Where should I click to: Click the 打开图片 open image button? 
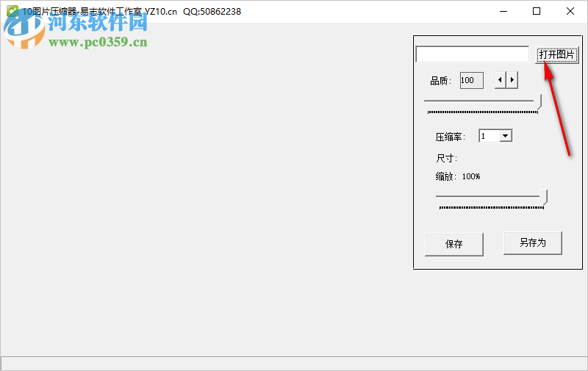(x=557, y=54)
